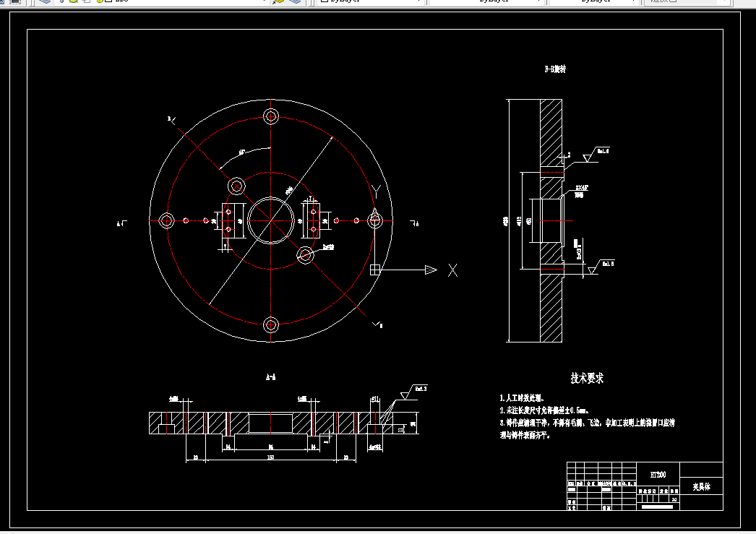The height and width of the screenshot is (534, 756).
Task: Select the center bore circle of plate
Action: [271, 220]
